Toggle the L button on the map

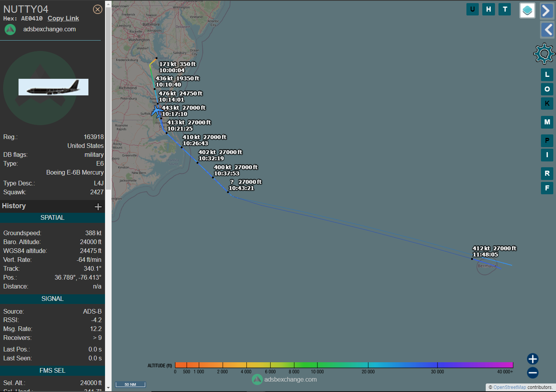click(x=547, y=75)
